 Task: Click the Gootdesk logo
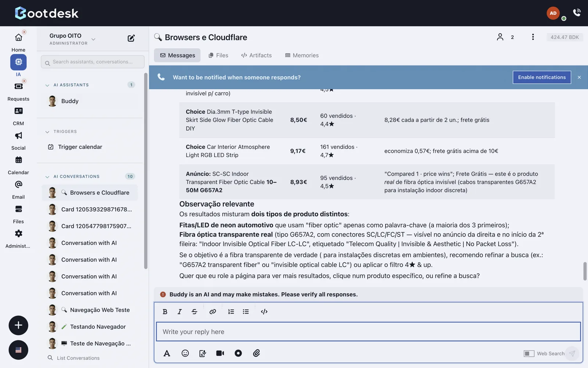[47, 13]
